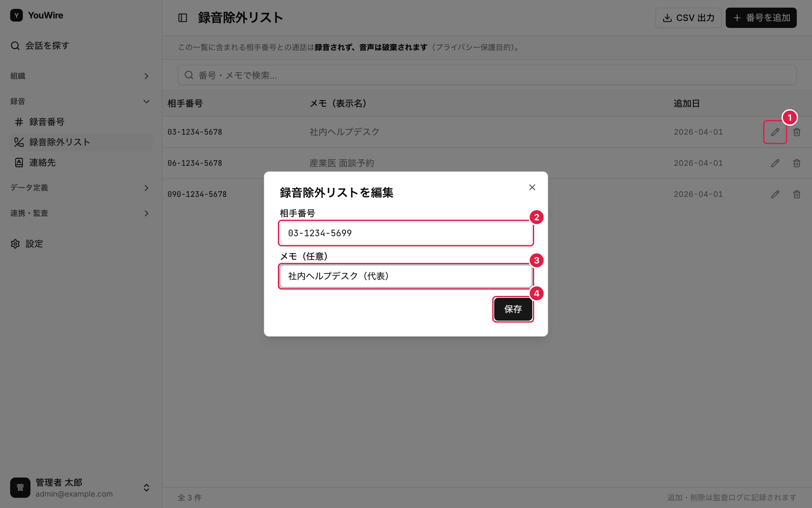
Task: Click the search magnifier icon in 番号 search
Action: (x=189, y=75)
